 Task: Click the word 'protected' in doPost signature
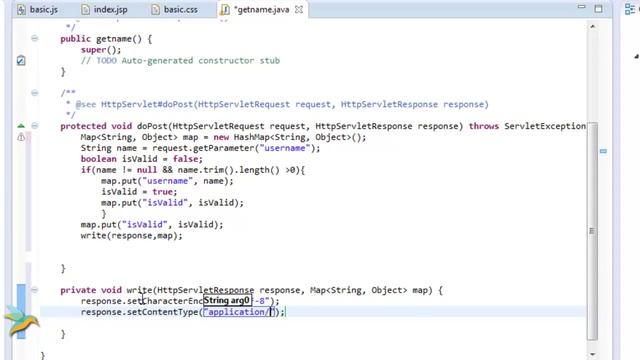click(x=83, y=126)
